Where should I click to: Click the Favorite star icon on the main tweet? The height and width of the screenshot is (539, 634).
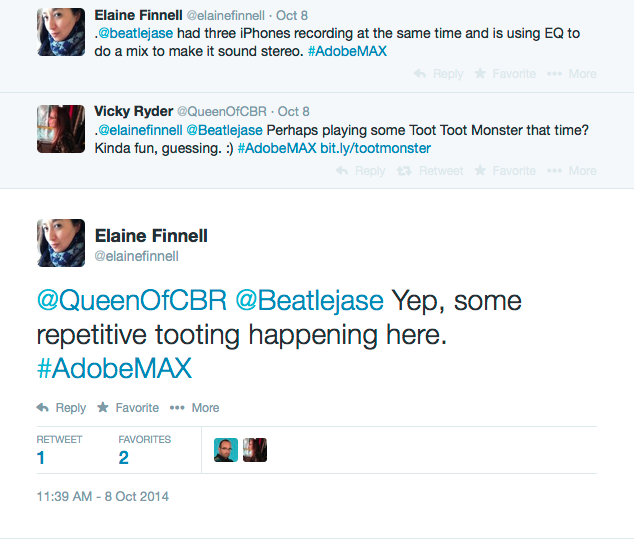pyautogui.click(x=103, y=408)
